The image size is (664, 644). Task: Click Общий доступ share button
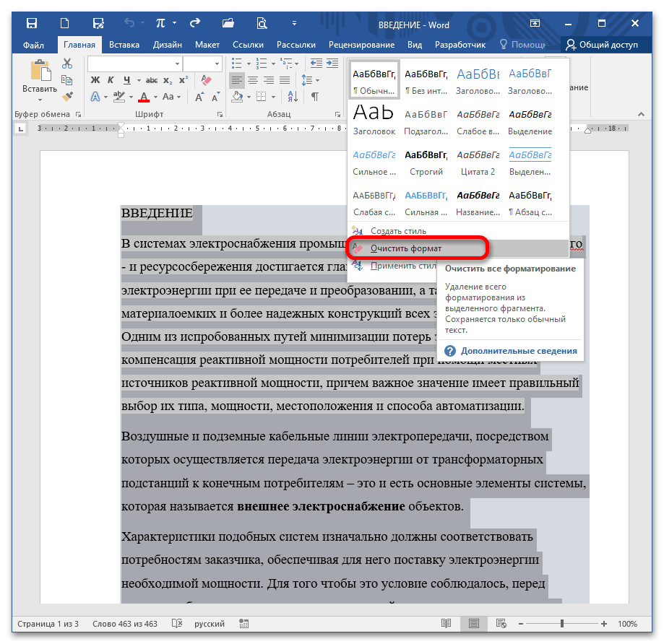point(602,45)
